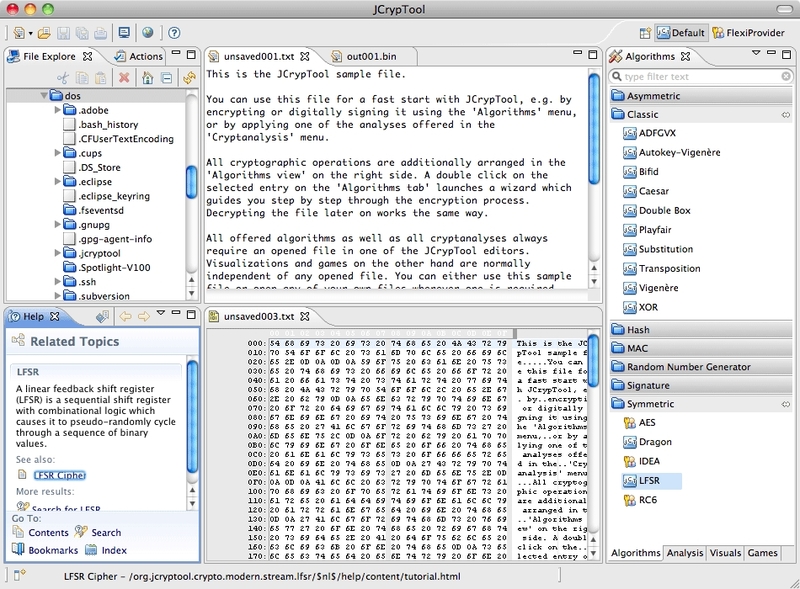Expand the .cups folder
This screenshot has width=800, height=589.
pos(58,153)
